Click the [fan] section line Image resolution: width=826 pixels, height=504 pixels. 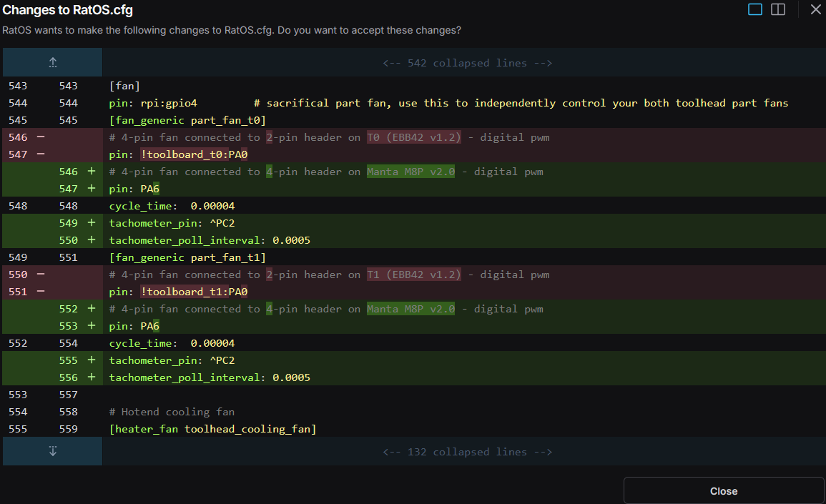click(124, 86)
